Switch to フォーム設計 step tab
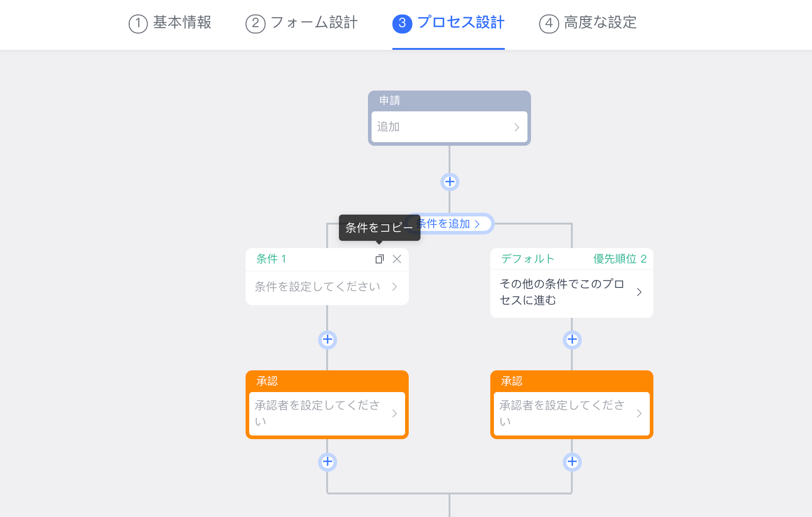The image size is (812, 517). point(302,23)
